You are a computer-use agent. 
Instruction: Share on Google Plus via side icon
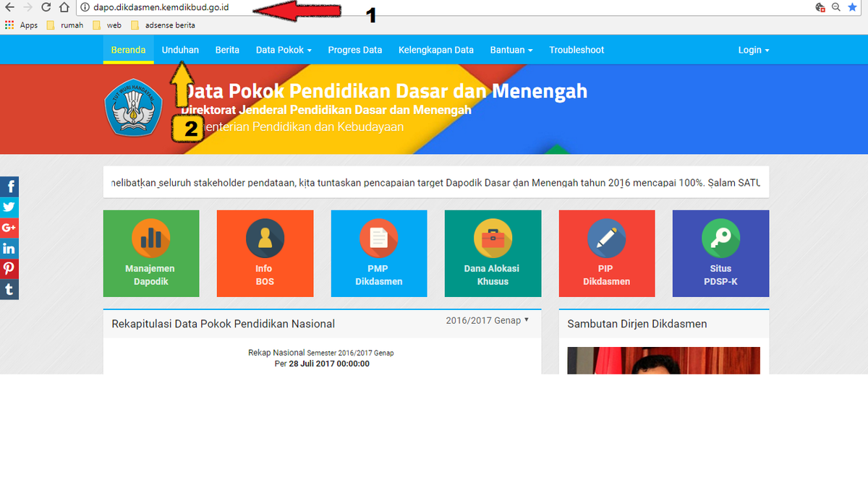click(9, 228)
